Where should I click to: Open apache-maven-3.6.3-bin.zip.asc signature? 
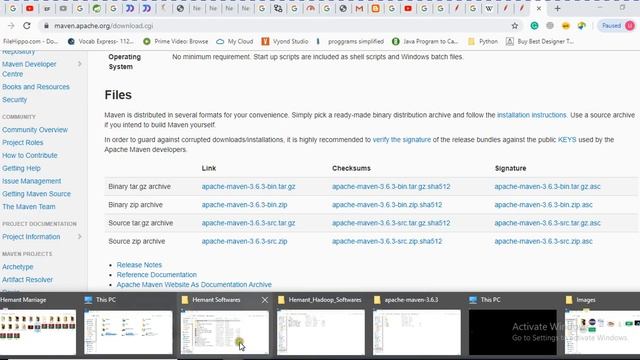pos(543,205)
